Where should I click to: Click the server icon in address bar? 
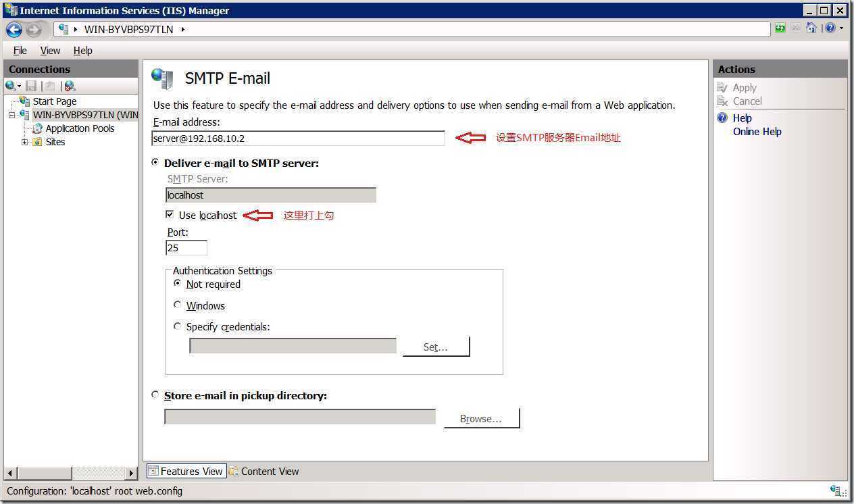64,29
